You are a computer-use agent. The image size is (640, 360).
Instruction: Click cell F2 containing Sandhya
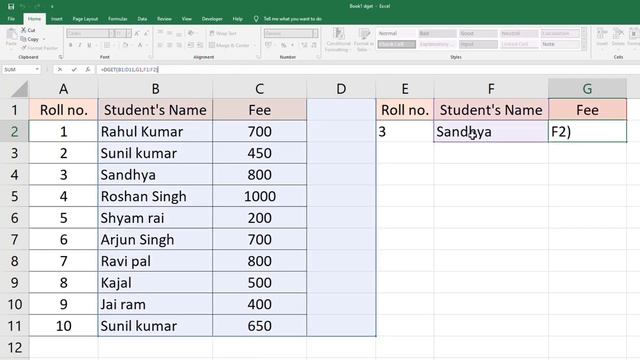[x=491, y=131]
